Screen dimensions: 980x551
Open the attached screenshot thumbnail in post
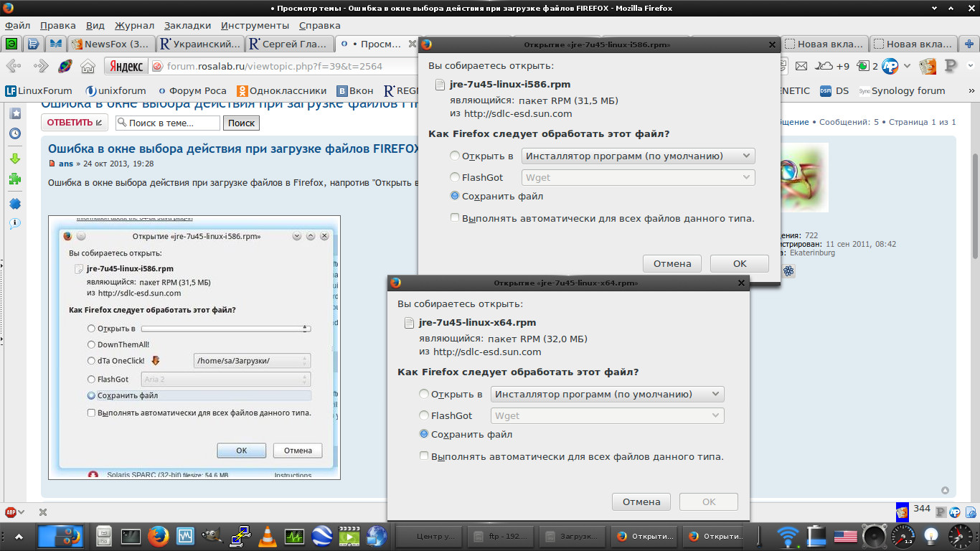point(194,347)
